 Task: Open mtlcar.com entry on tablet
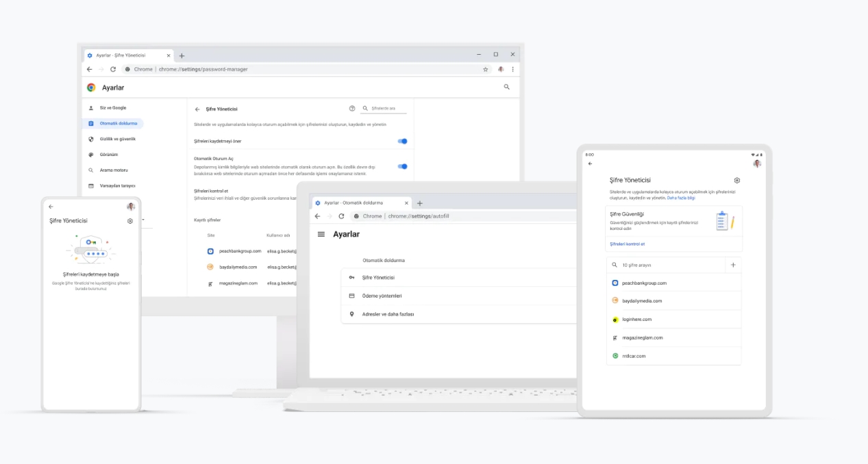673,356
